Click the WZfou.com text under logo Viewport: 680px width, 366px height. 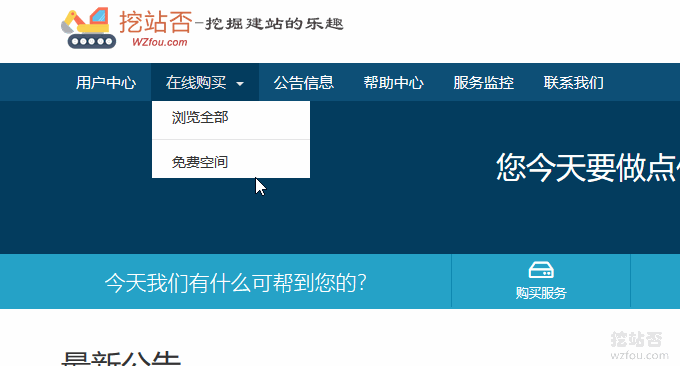pos(160,42)
